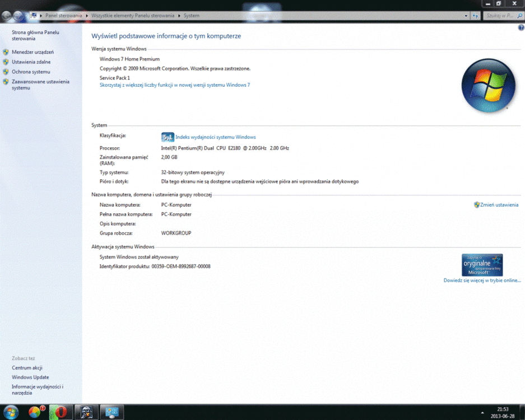Open Centrum akcji link
Image resolution: width=525 pixels, height=420 pixels.
click(x=27, y=368)
